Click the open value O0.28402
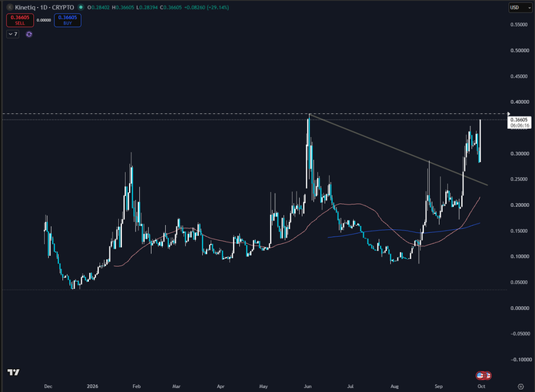 click(x=98, y=7)
